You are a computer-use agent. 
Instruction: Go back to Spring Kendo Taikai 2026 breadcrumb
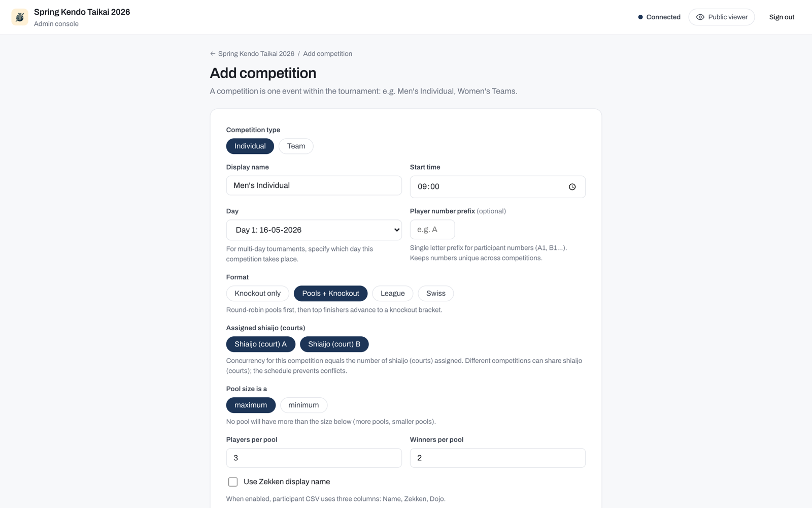tap(256, 54)
